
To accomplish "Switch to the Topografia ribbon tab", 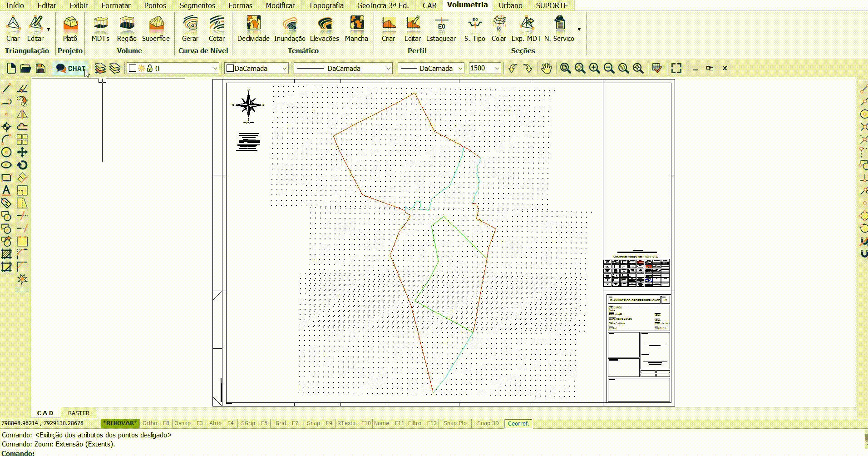I will tap(325, 5).
